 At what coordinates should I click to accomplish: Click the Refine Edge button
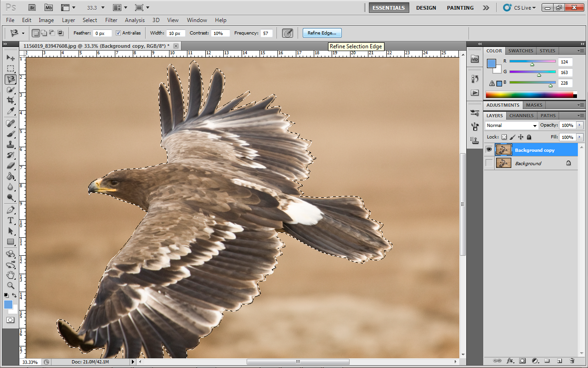[x=322, y=33]
